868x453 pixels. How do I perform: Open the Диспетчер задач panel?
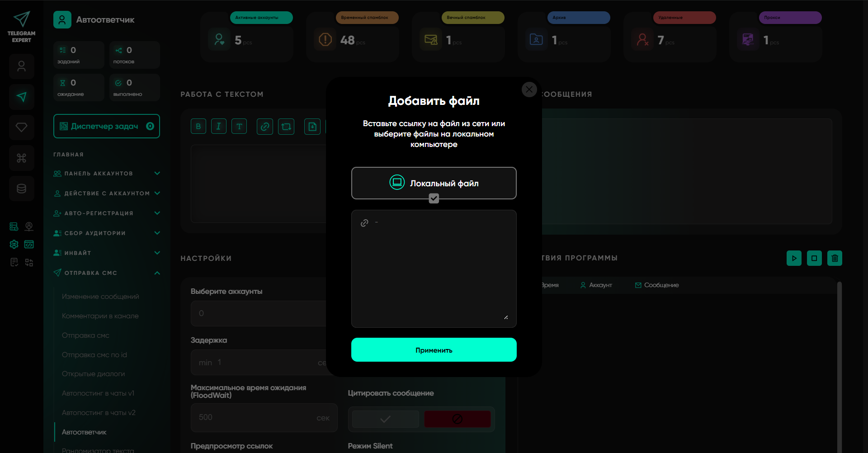point(107,126)
